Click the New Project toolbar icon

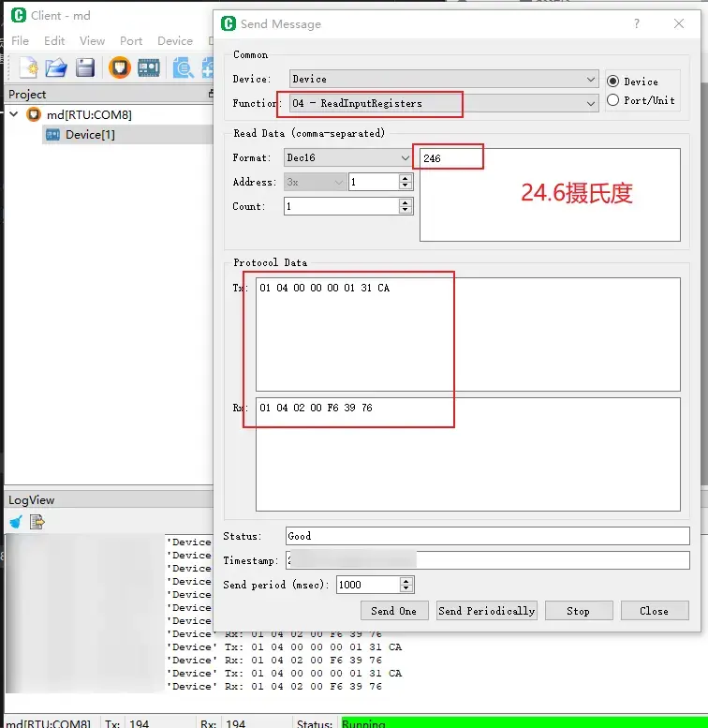[28, 67]
